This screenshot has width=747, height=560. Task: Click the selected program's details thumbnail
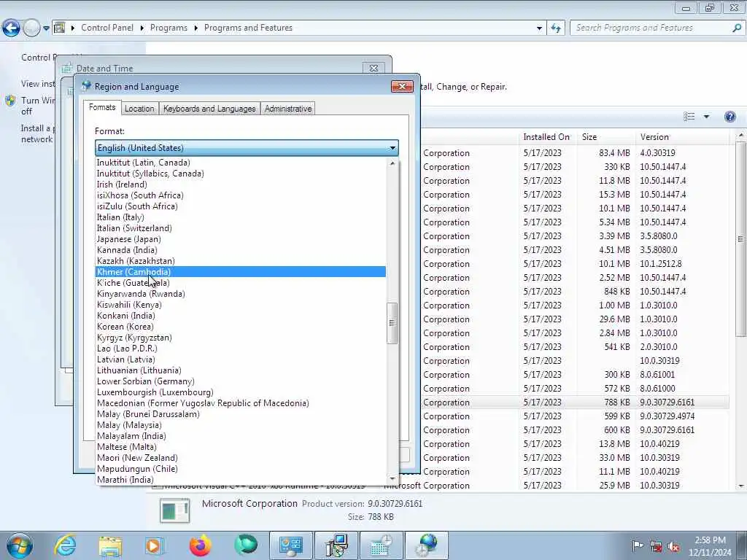(175, 510)
